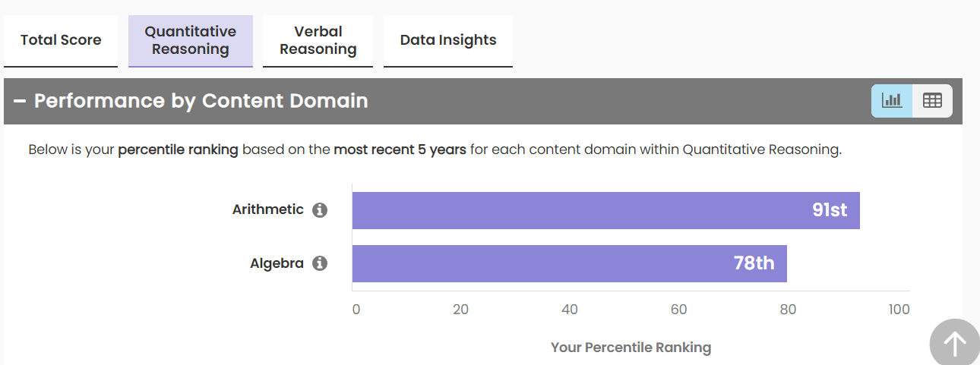Switch to the Data Insights tab
Screen dimensions: 980x365
click(448, 40)
